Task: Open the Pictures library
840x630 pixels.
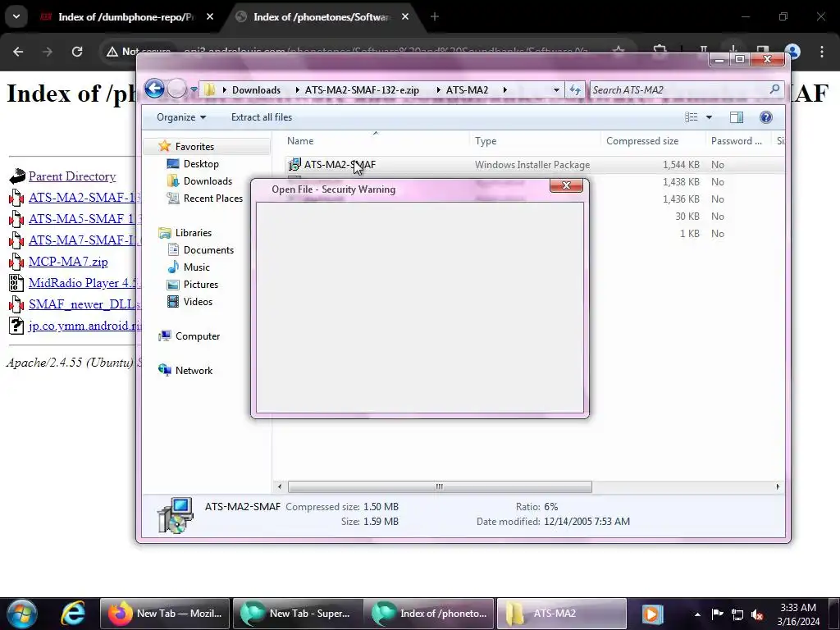Action: tap(201, 285)
